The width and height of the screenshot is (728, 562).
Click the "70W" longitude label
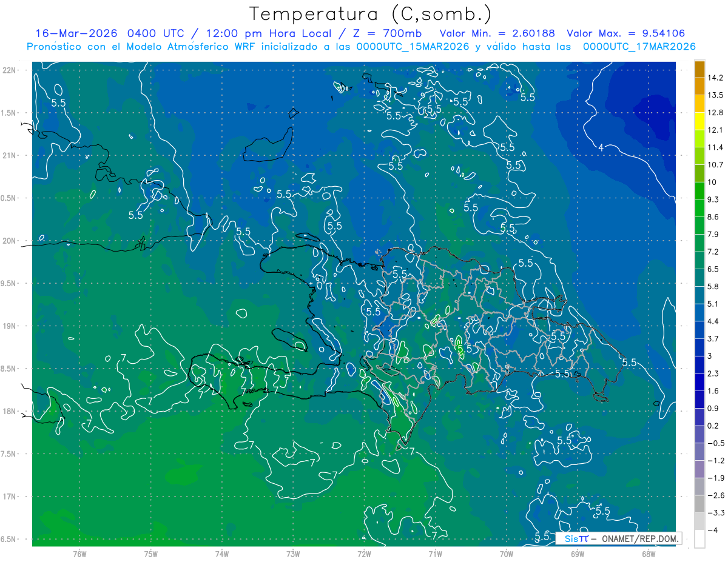tap(506, 553)
